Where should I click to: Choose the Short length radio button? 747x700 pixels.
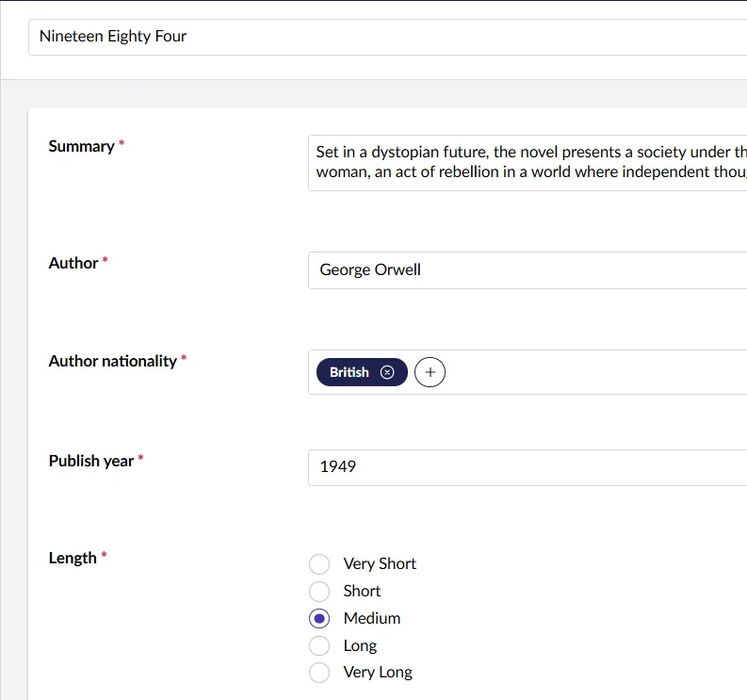(319, 591)
